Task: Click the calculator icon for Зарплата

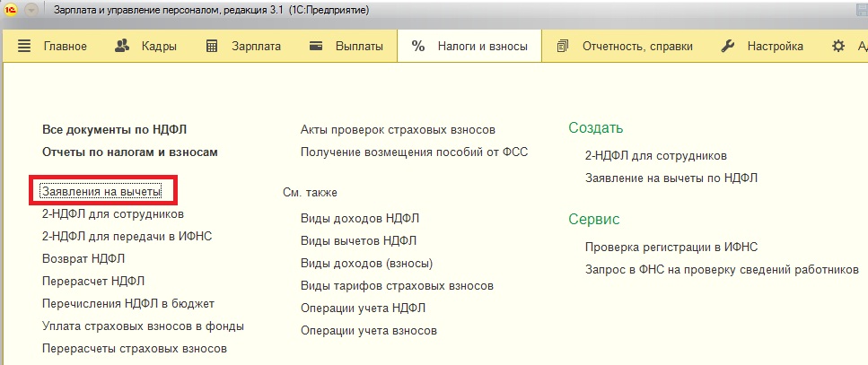Action: pyautogui.click(x=212, y=47)
